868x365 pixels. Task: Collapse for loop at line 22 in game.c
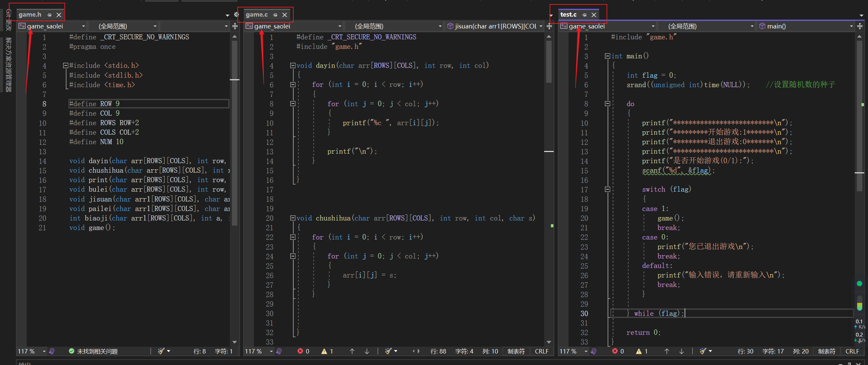293,237
